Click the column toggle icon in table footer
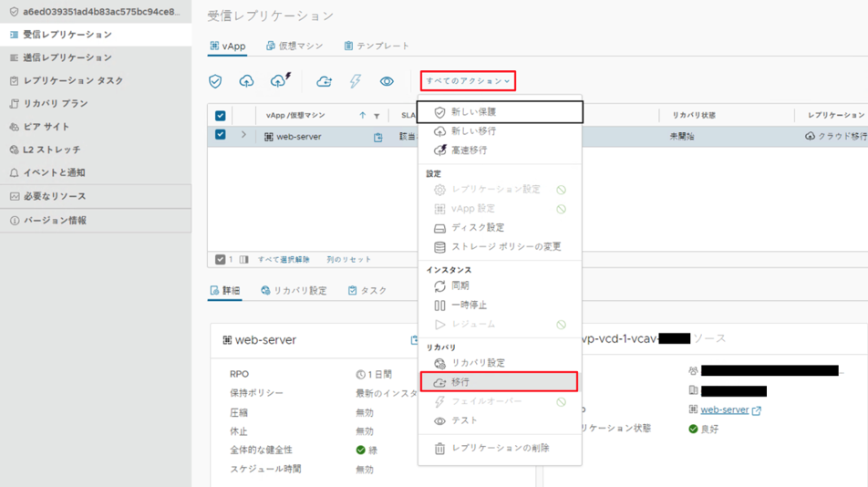This screenshot has width=868, height=487. pyautogui.click(x=244, y=259)
